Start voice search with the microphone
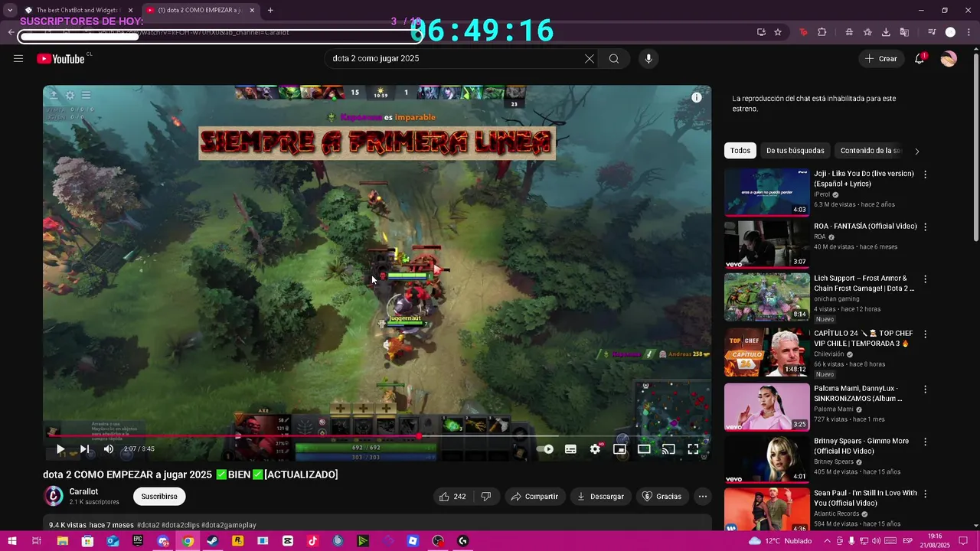This screenshot has width=980, height=551. pos(648,59)
